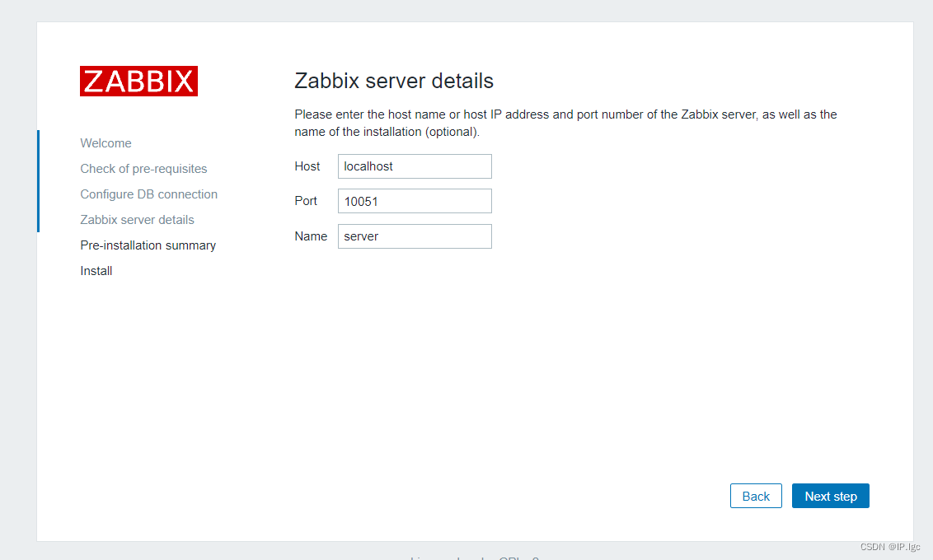The height and width of the screenshot is (560, 933).
Task: Select the Welcome step in sidebar
Action: tap(106, 143)
